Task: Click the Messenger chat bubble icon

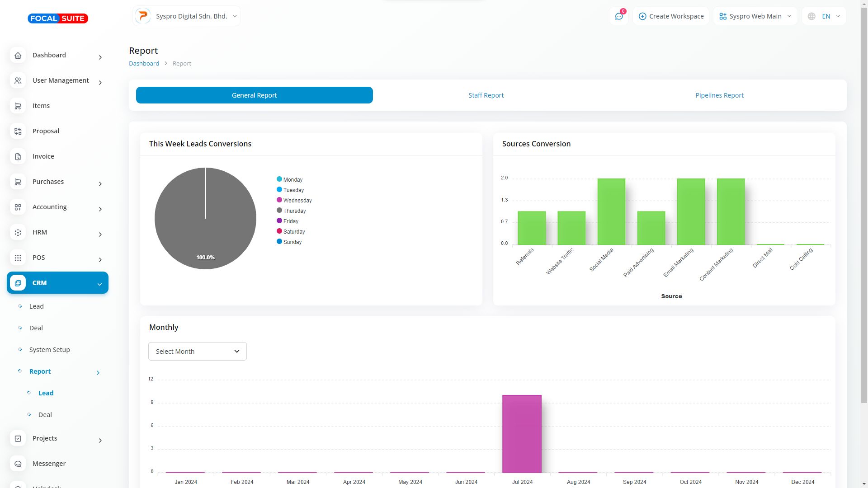Action: (x=18, y=464)
